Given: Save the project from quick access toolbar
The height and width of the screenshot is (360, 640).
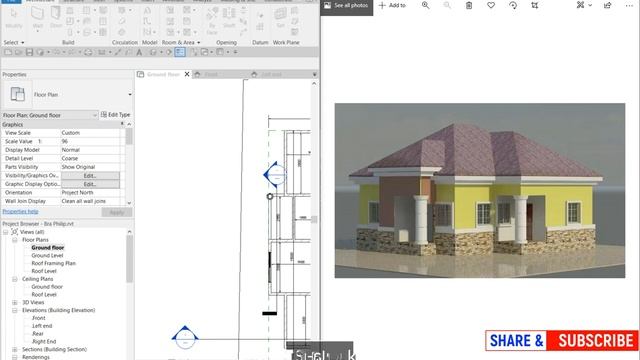Looking at the screenshot, I should (29, 52).
